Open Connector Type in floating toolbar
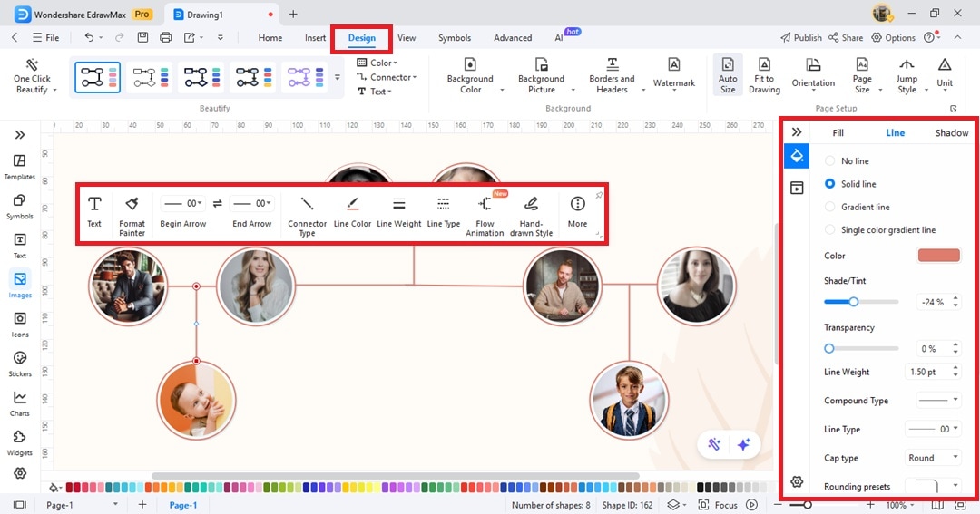 pos(307,216)
